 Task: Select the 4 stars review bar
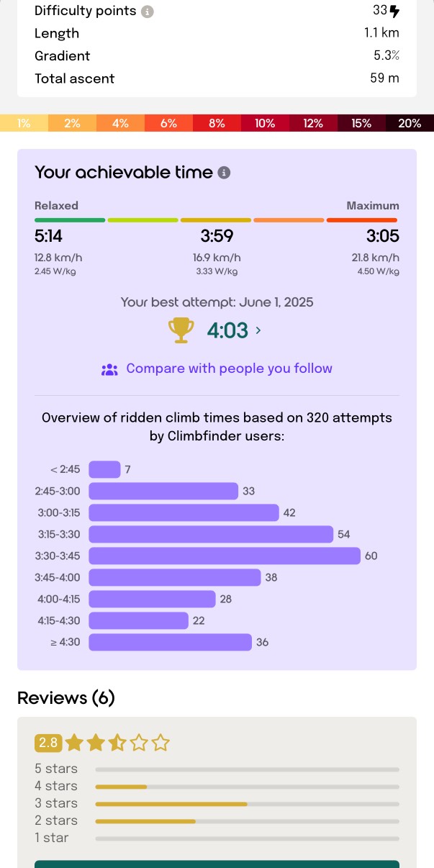[x=247, y=787]
